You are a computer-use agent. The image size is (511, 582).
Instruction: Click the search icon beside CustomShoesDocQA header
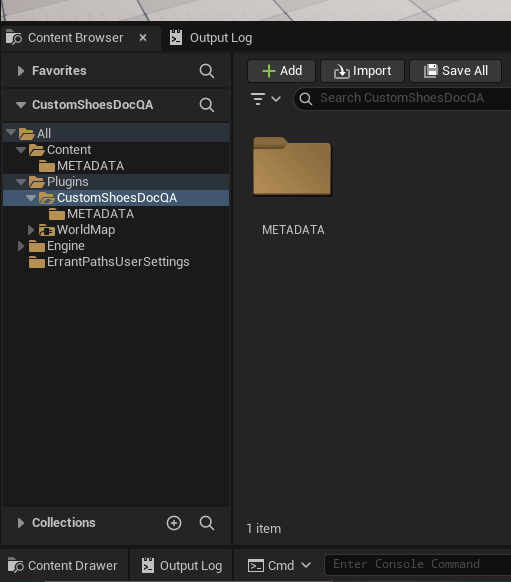[207, 105]
